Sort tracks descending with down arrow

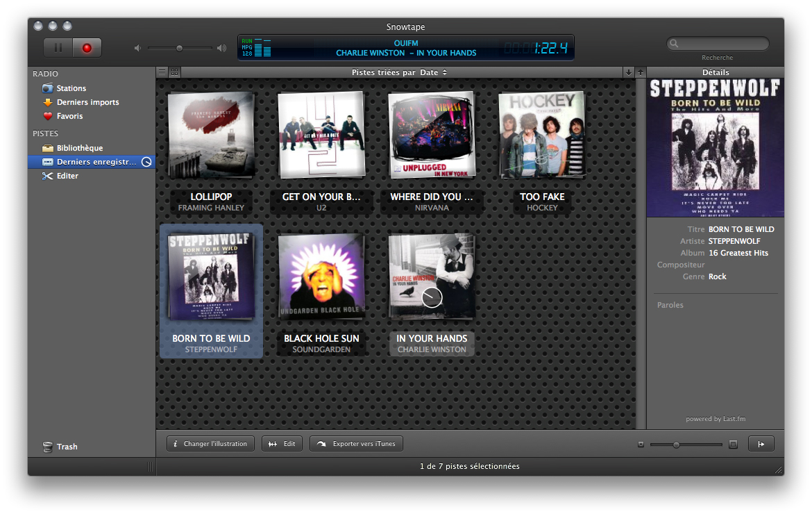coord(629,72)
